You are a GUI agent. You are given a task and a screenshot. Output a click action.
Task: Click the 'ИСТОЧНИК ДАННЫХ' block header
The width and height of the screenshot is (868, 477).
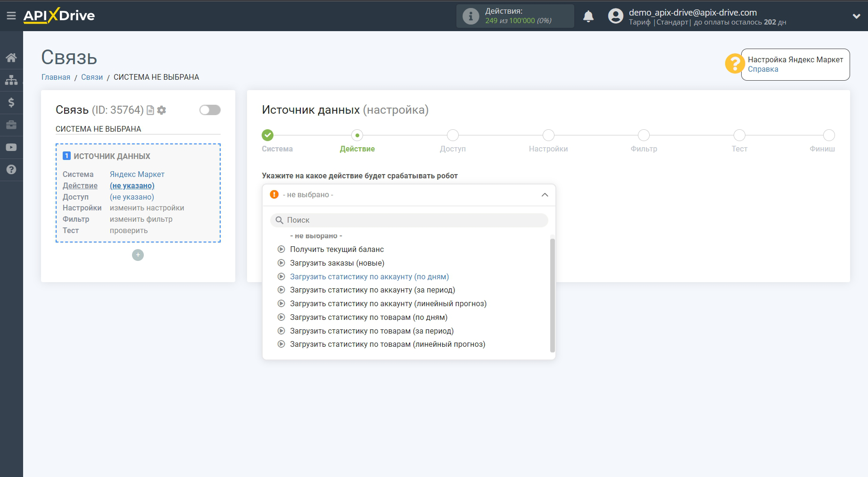112,156
